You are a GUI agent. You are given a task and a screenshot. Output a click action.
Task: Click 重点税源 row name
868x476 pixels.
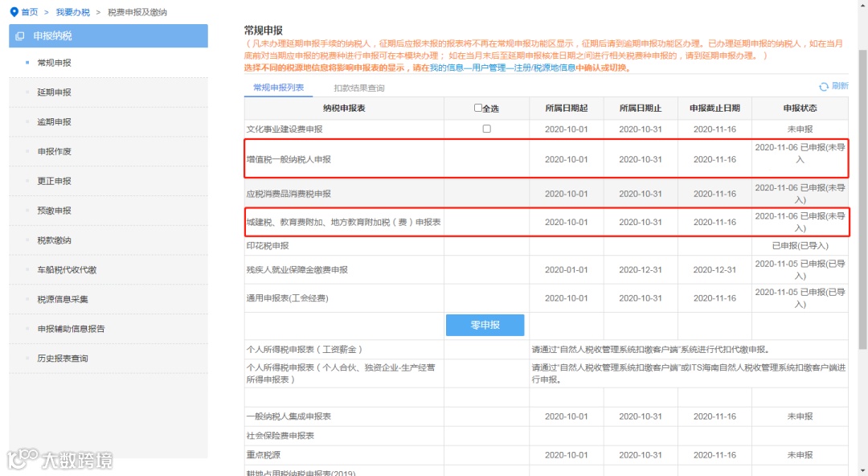pyautogui.click(x=264, y=455)
